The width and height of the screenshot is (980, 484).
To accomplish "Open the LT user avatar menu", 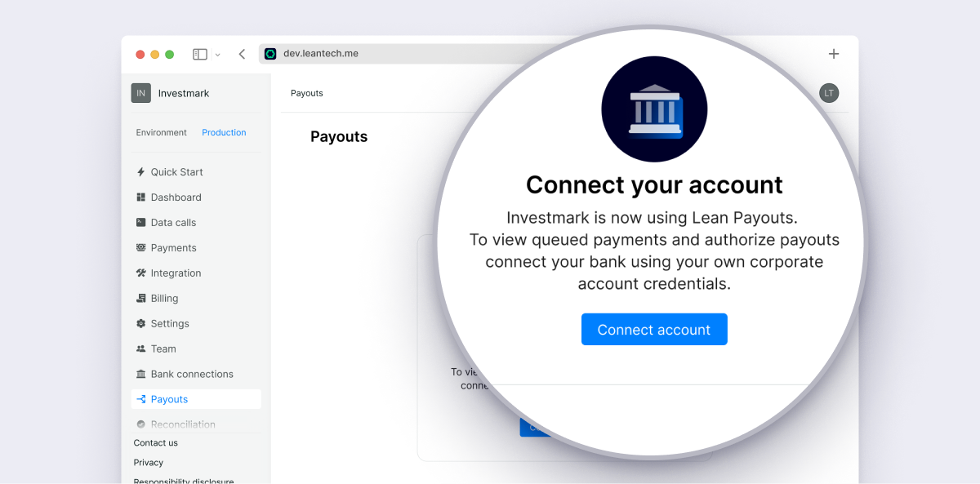I will pyautogui.click(x=829, y=93).
